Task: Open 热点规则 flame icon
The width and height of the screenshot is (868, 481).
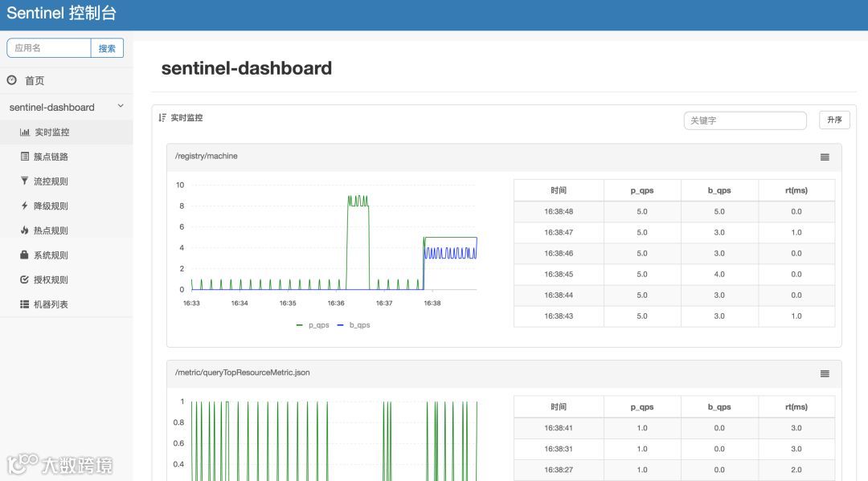Action: pyautogui.click(x=24, y=230)
